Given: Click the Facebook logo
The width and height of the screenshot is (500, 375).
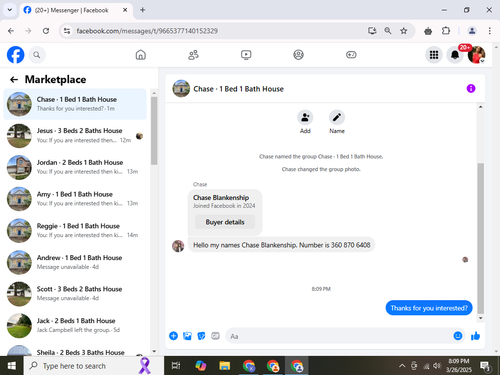Looking at the screenshot, I should [x=16, y=55].
